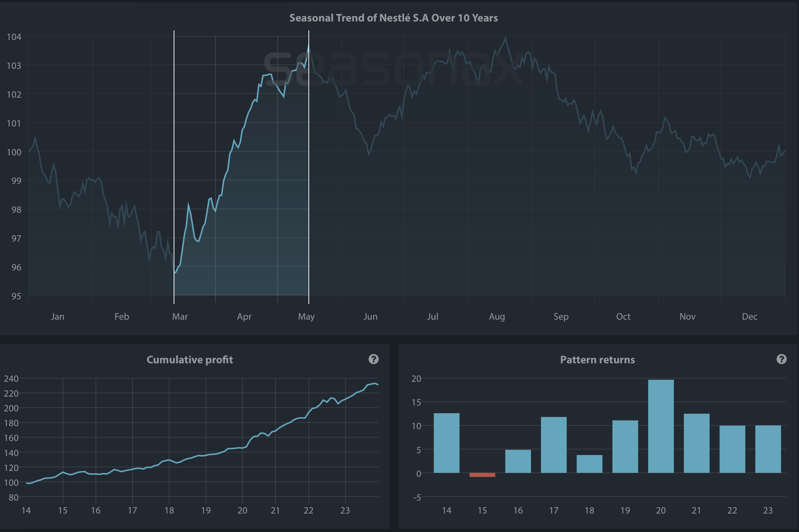Click the '20' value on Pattern returns y-axis
The height and width of the screenshot is (532, 799).
[x=417, y=378]
